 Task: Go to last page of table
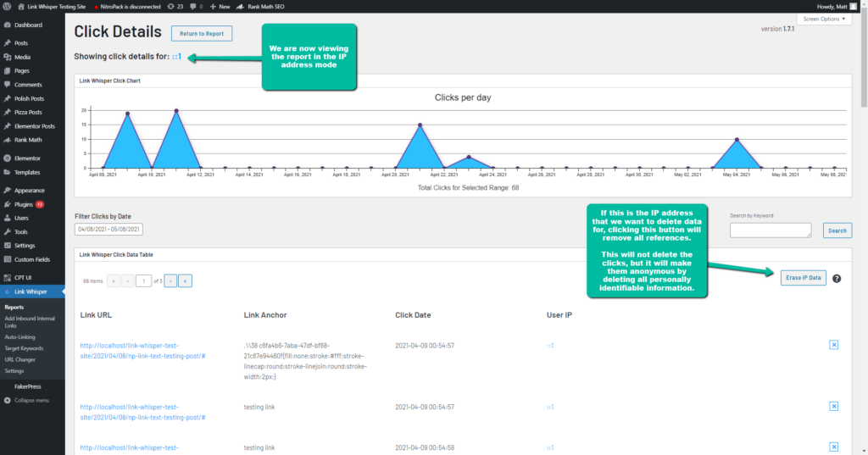pyautogui.click(x=185, y=281)
